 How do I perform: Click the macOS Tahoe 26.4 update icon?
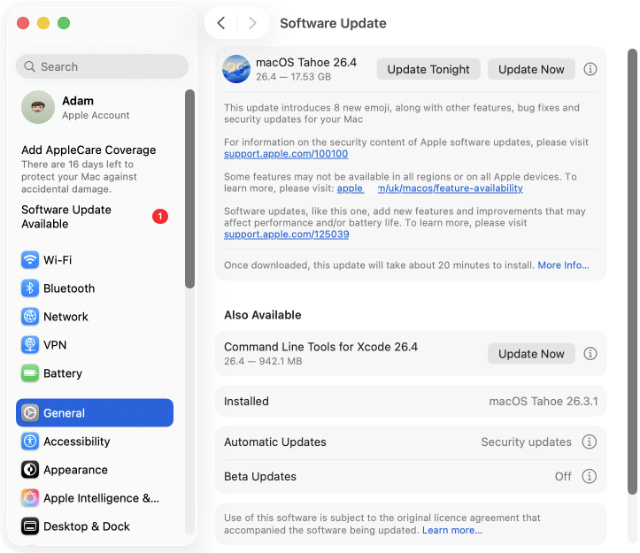coord(236,69)
